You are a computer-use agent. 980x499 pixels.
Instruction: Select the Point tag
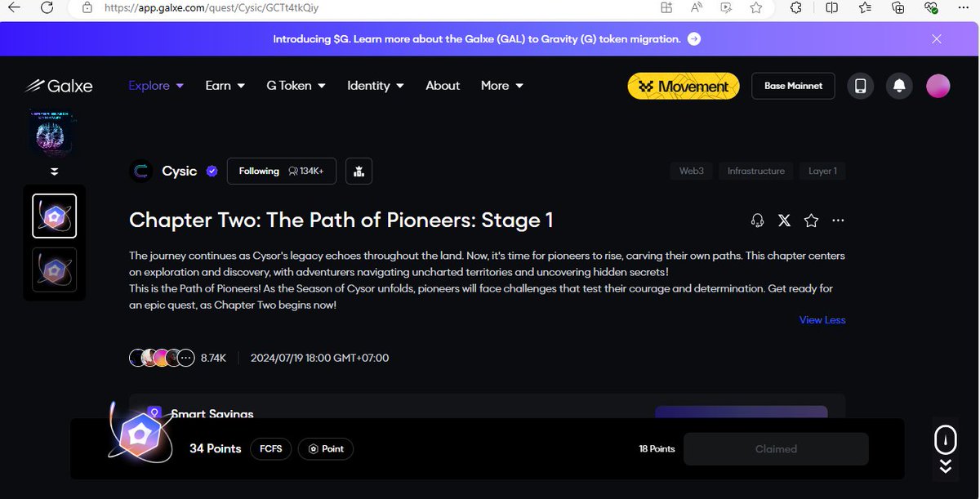point(326,448)
